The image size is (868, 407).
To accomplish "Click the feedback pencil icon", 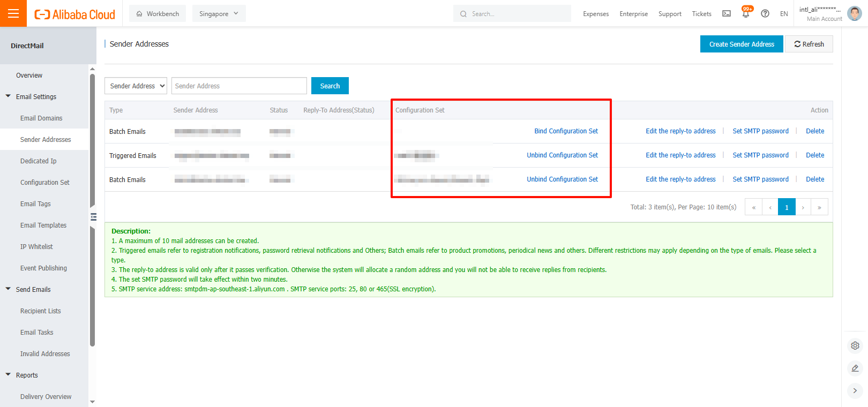I will click(x=855, y=368).
